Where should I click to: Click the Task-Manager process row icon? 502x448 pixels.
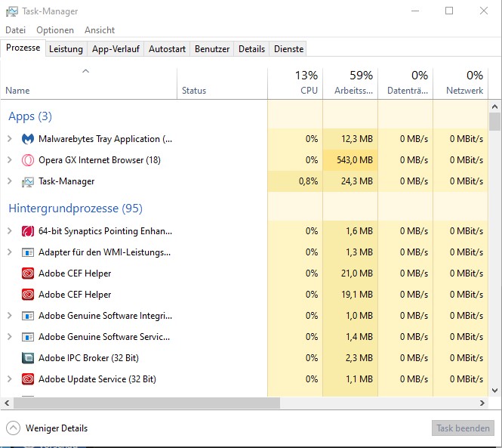28,182
